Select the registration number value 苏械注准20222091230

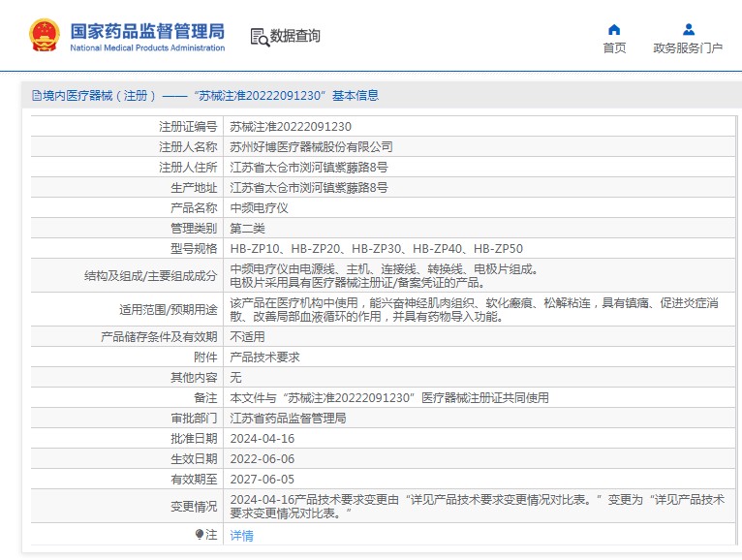291,127
